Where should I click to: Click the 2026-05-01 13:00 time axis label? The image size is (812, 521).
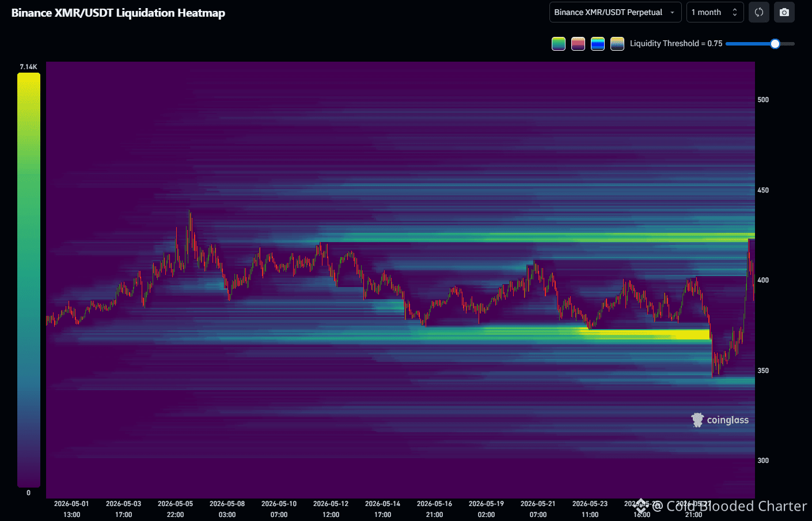(x=71, y=509)
